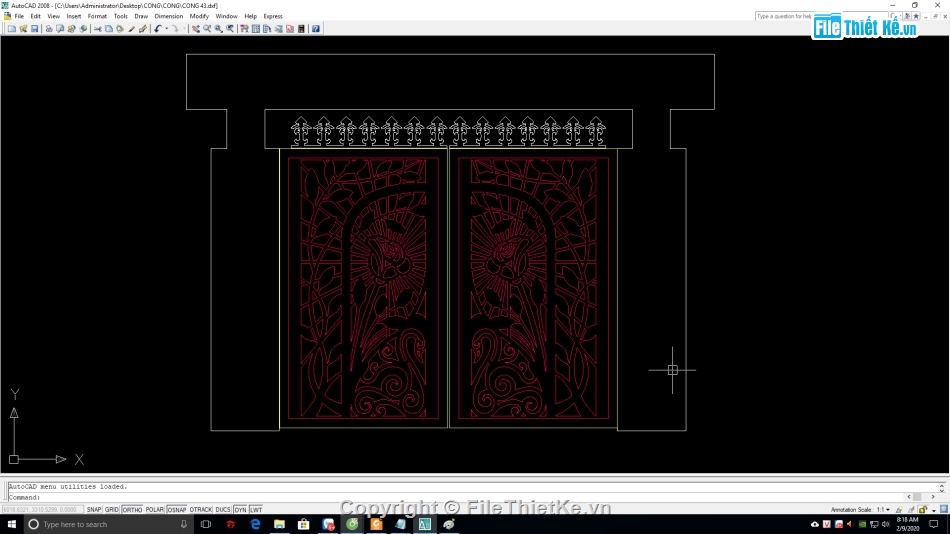Screen dimensions: 950x534
Task: Click the Zoom Previous icon
Action: [230, 28]
